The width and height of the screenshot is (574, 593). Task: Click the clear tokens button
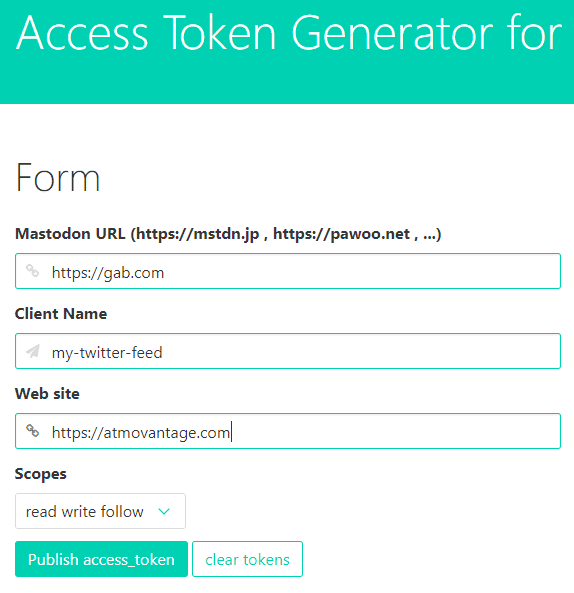point(247,559)
